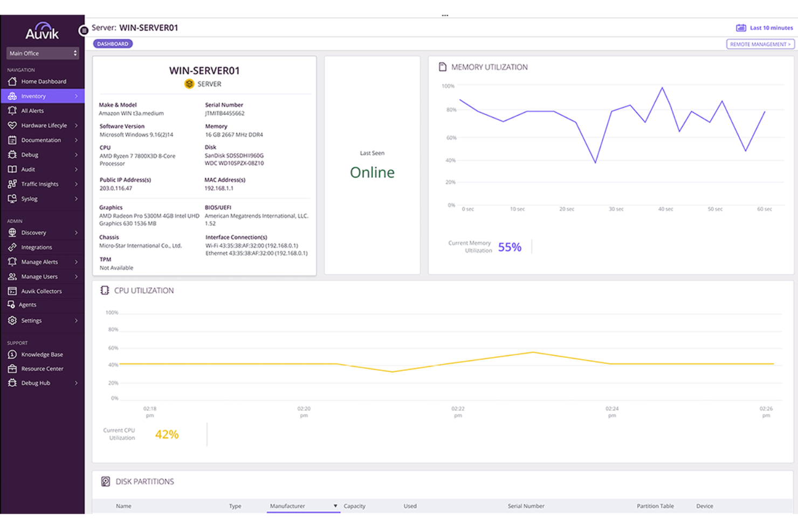
Task: Click the Remote Management button
Action: pos(760,44)
